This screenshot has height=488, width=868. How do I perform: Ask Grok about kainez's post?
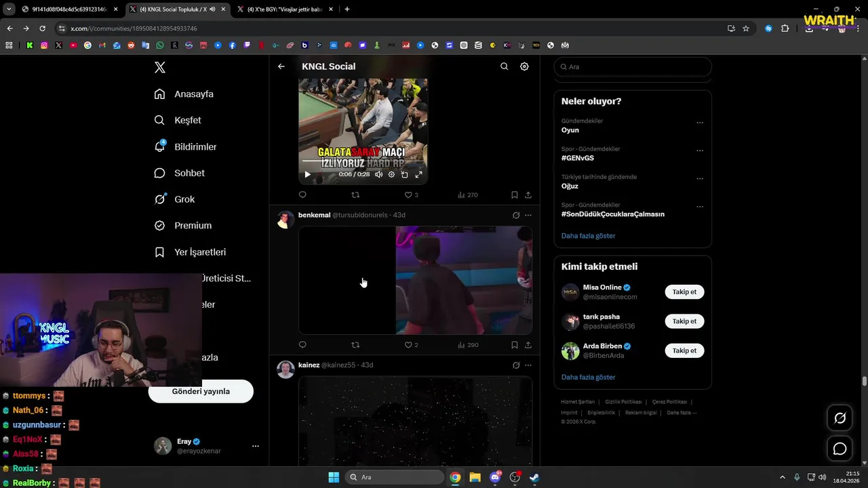click(x=516, y=365)
